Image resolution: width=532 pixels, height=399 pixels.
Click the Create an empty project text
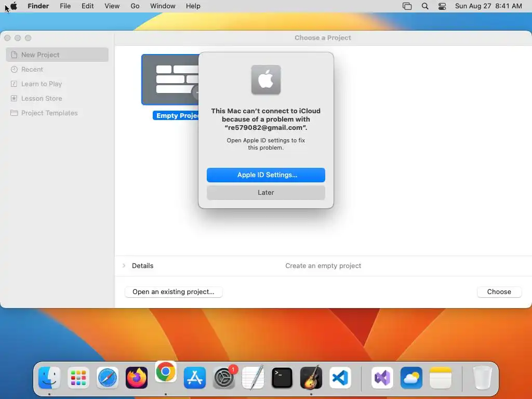click(323, 265)
